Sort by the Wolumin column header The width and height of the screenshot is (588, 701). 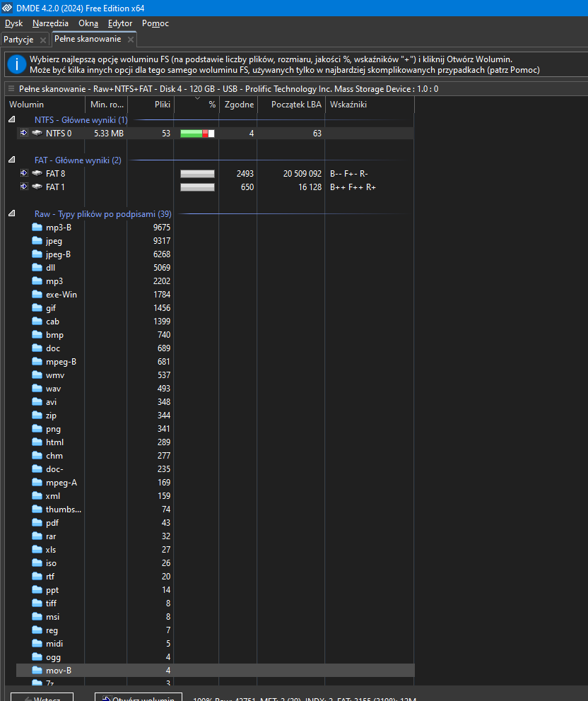45,104
